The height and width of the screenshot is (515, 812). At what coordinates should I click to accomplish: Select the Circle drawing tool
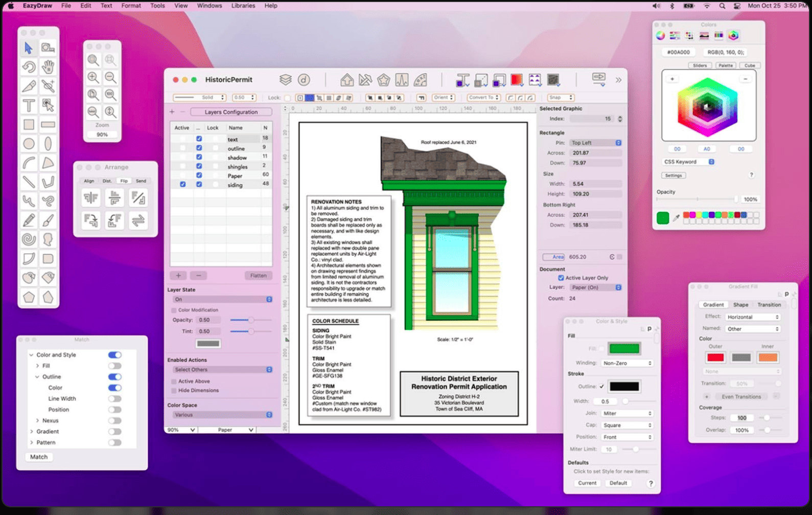point(29,144)
